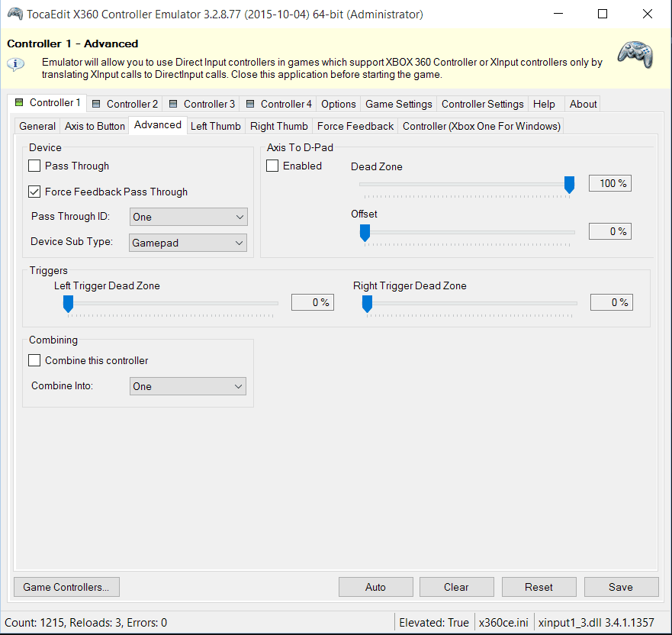Enable the Axis To D-Pad checkbox
672x635 pixels.
[272, 166]
